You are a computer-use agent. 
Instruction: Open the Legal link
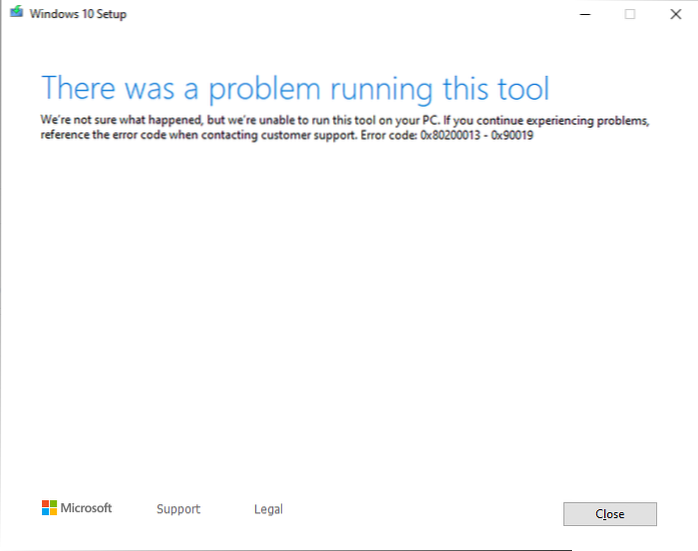(x=268, y=509)
